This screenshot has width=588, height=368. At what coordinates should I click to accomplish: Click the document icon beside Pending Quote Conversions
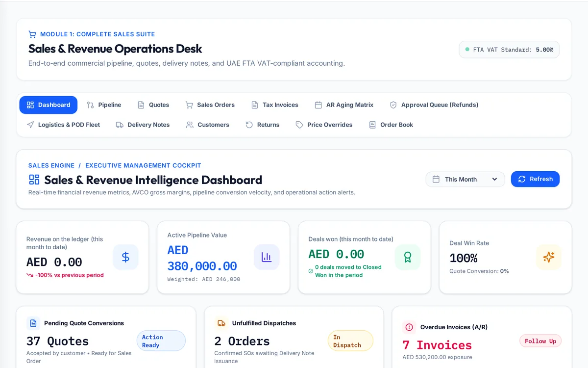[x=33, y=323]
